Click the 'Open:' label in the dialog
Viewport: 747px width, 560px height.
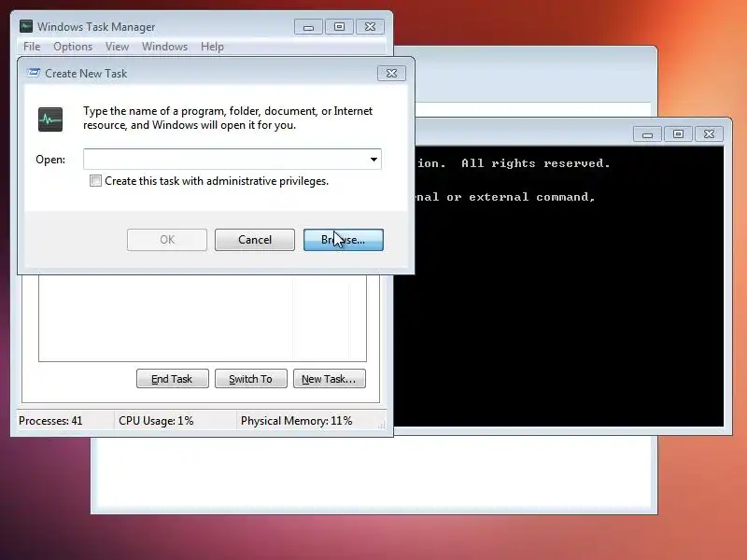[50, 160]
